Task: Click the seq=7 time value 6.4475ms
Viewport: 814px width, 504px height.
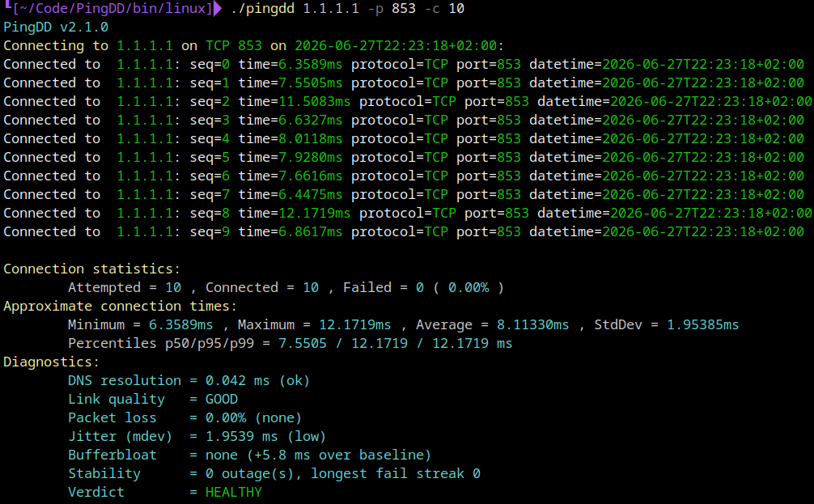Action: tap(311, 195)
